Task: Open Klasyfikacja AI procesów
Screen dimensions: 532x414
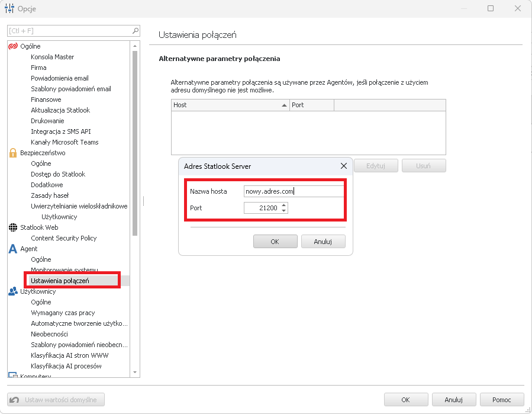Action: (x=66, y=366)
